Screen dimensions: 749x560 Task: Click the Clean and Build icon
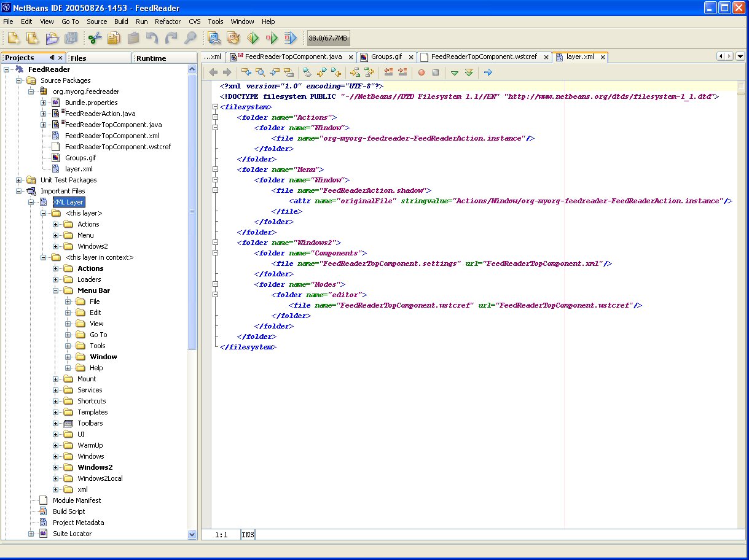233,38
